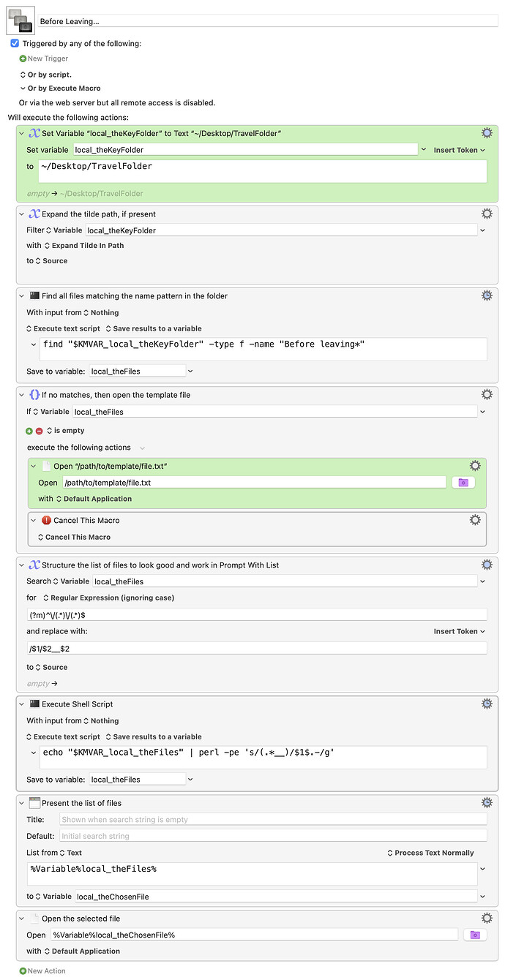This screenshot has height=980, width=505.
Task: Click window icon of Present the list action
Action: (x=34, y=802)
